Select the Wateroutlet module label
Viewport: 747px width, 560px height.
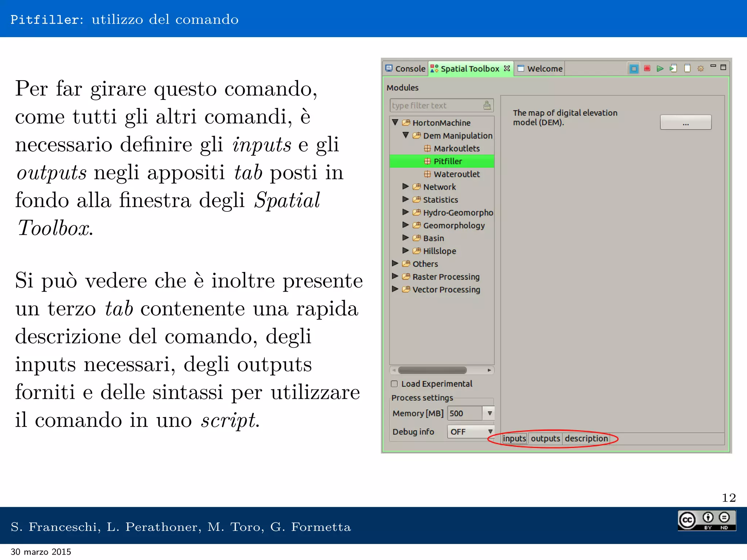click(457, 174)
